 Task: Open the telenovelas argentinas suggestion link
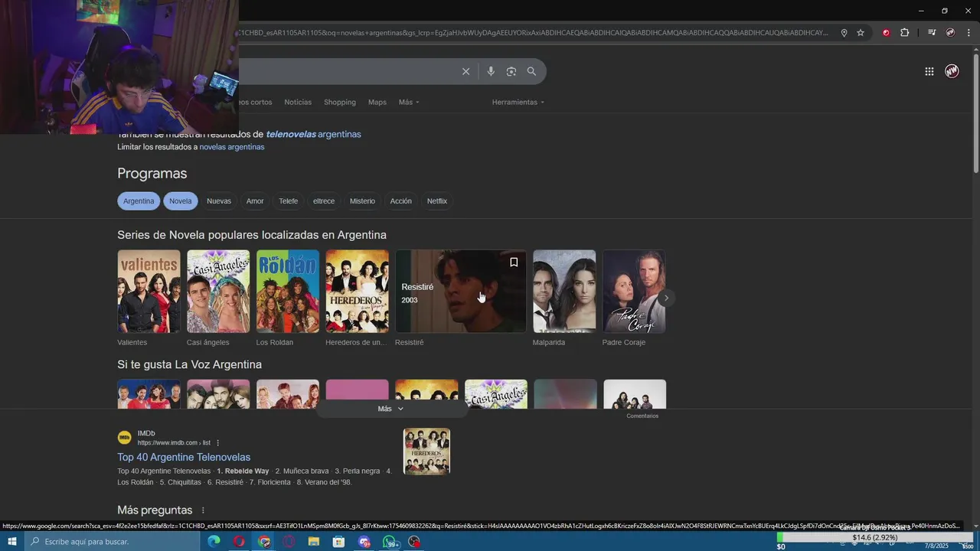[x=313, y=134]
